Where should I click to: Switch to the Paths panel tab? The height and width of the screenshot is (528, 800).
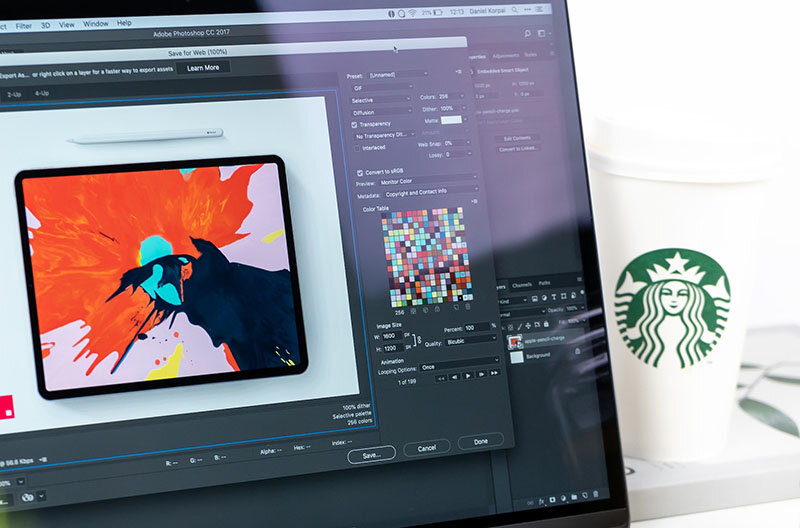544,283
